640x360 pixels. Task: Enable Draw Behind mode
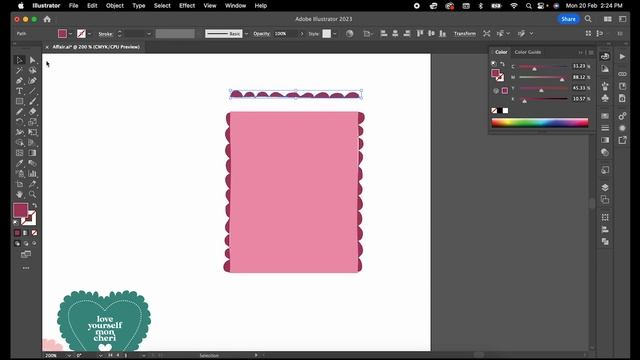[x=26, y=243]
